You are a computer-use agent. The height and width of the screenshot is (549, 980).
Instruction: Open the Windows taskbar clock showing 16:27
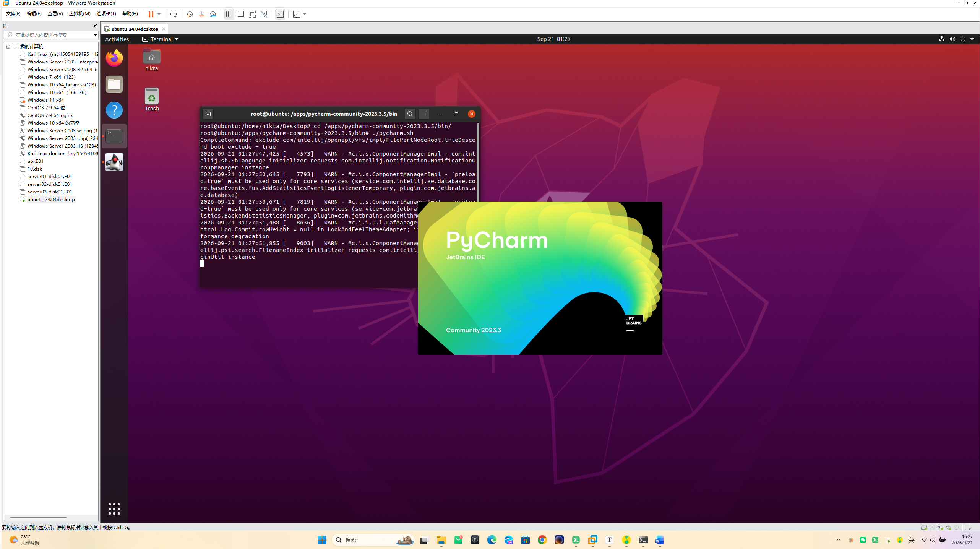tap(962, 540)
